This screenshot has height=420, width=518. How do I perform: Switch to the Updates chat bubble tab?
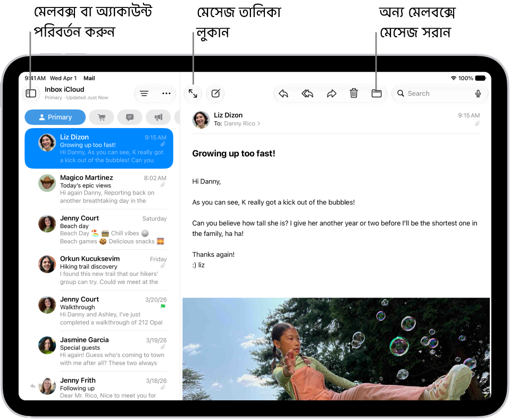130,117
